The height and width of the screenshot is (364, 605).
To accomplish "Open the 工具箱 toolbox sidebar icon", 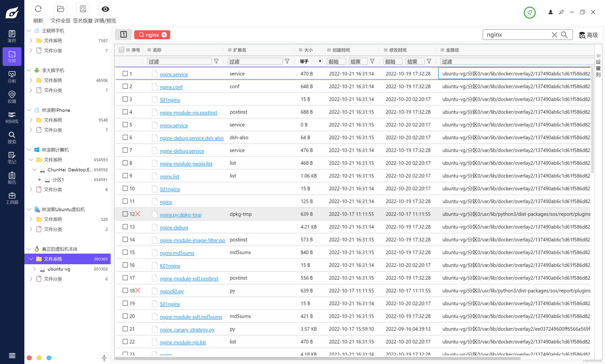I will tap(12, 198).
